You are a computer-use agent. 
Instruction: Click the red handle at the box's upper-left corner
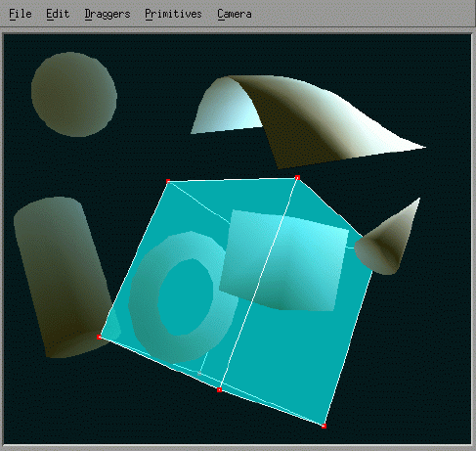[x=168, y=181]
